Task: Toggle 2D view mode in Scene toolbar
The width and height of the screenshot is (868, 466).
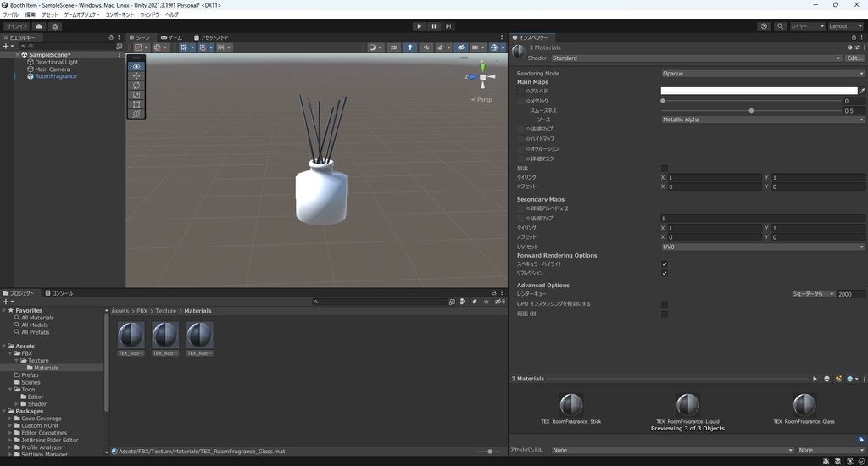Action: pyautogui.click(x=393, y=47)
